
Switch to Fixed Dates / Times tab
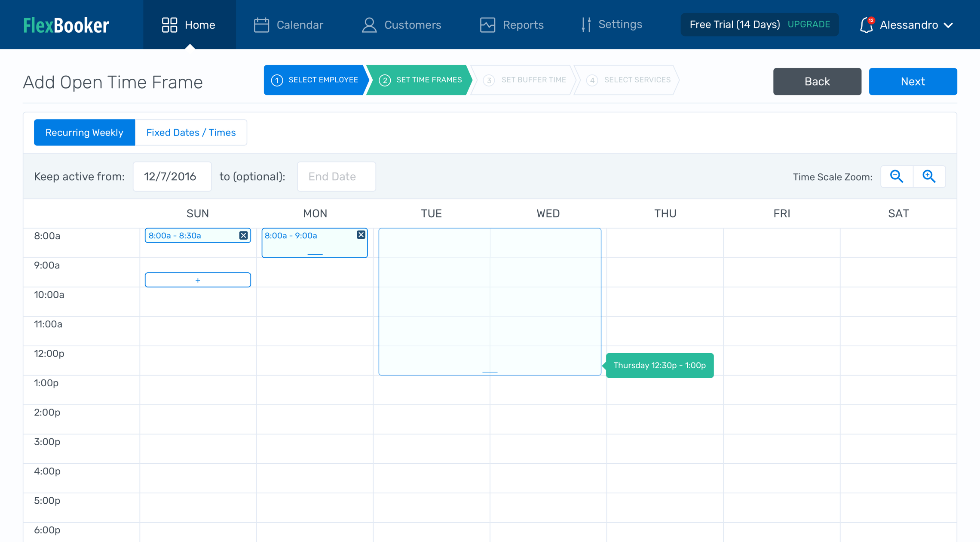point(191,132)
